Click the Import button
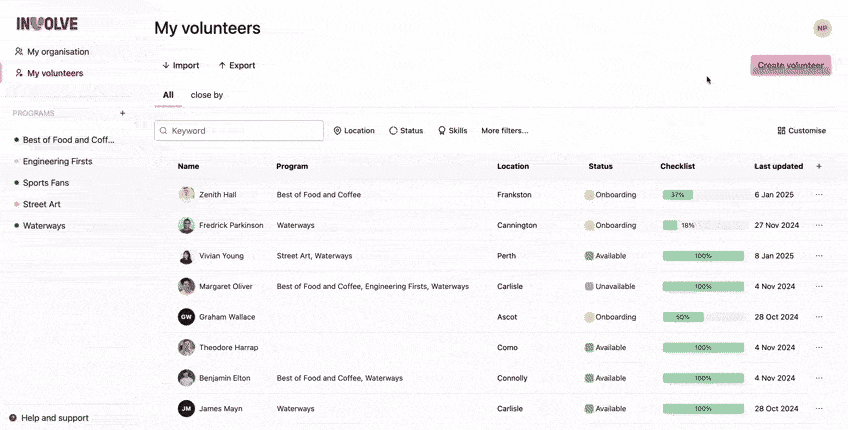This screenshot has height=430, width=848. click(x=180, y=66)
